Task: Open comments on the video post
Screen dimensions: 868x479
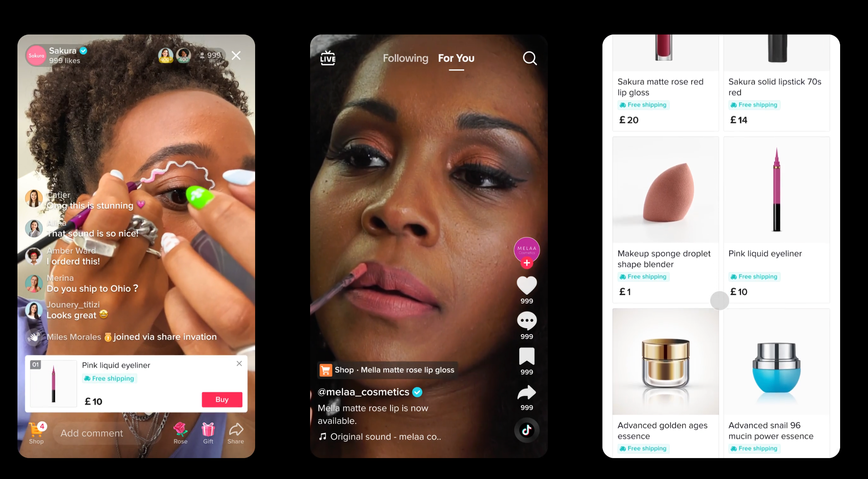Action: 526,321
